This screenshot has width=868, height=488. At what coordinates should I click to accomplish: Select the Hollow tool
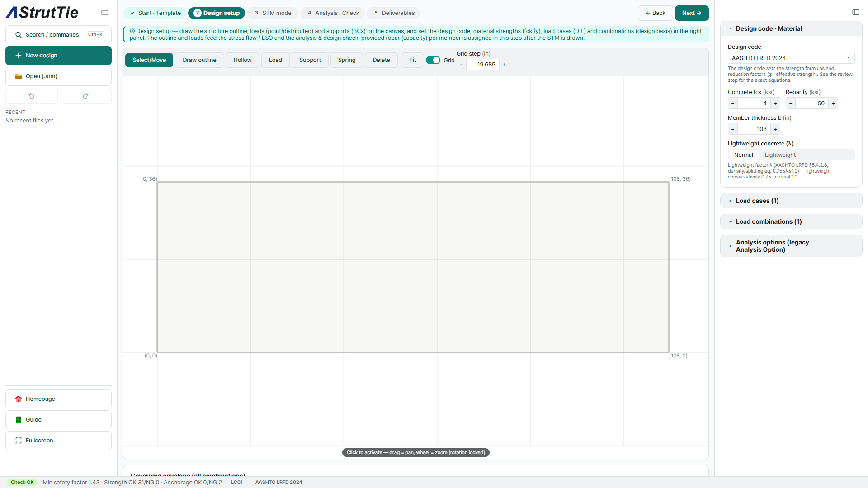click(242, 60)
